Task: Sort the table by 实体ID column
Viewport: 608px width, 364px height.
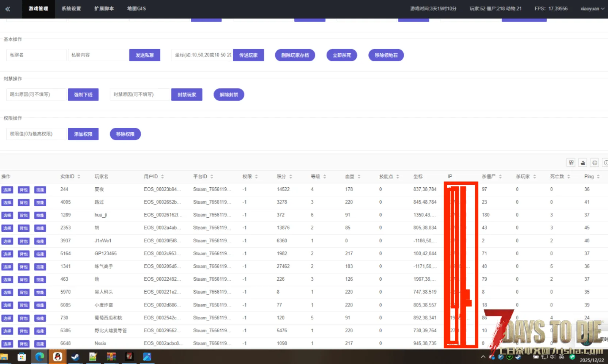Action: point(70,177)
